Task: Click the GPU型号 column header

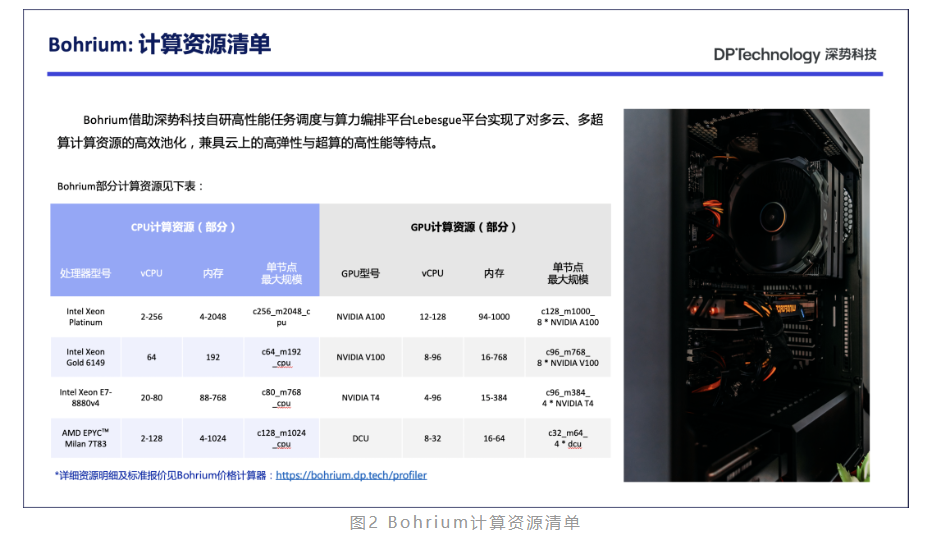Action: coord(361,273)
